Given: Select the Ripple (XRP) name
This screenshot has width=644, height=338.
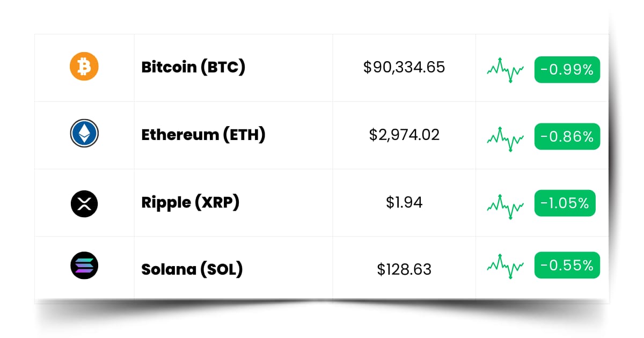Looking at the screenshot, I should [190, 202].
